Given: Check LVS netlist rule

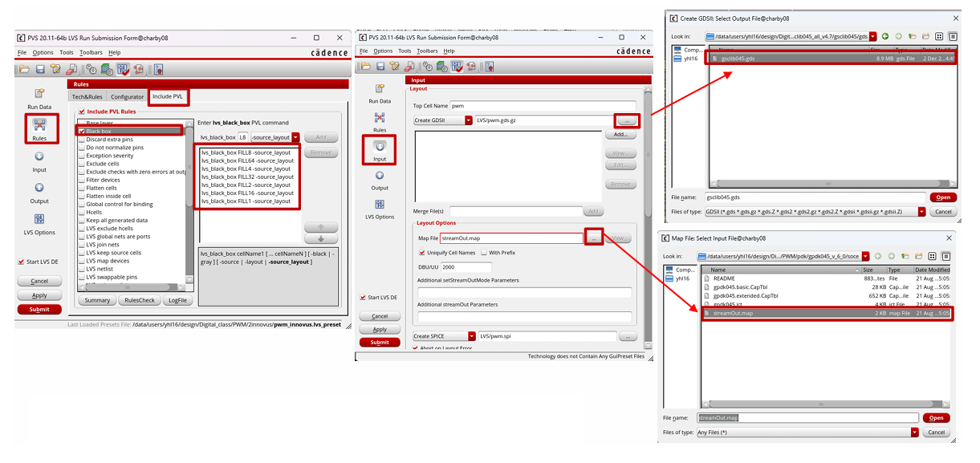Looking at the screenshot, I should click(81, 269).
